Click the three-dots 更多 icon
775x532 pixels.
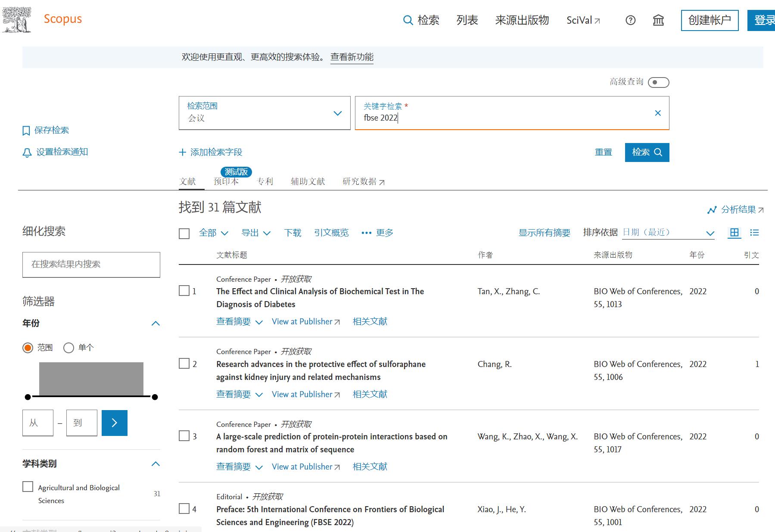[366, 233]
